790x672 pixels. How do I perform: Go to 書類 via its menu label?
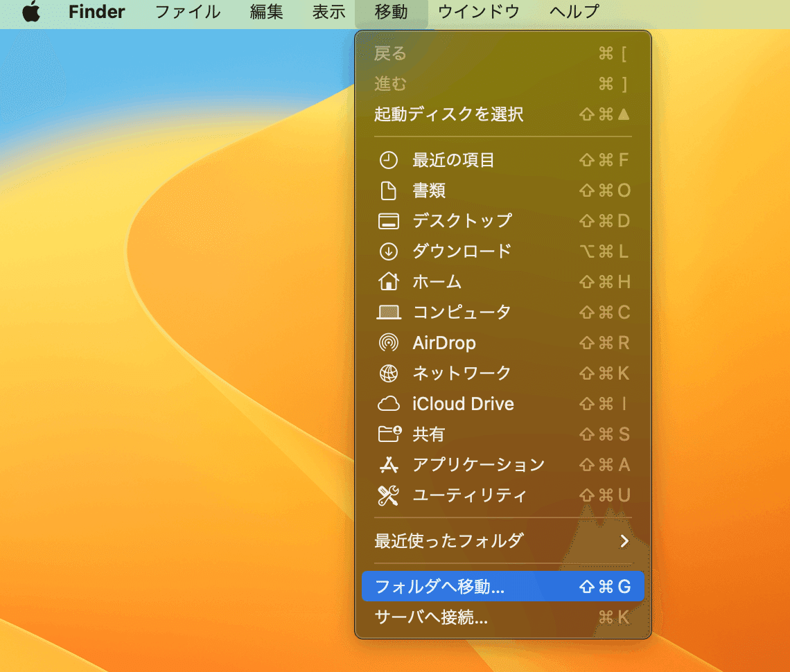pos(429,191)
